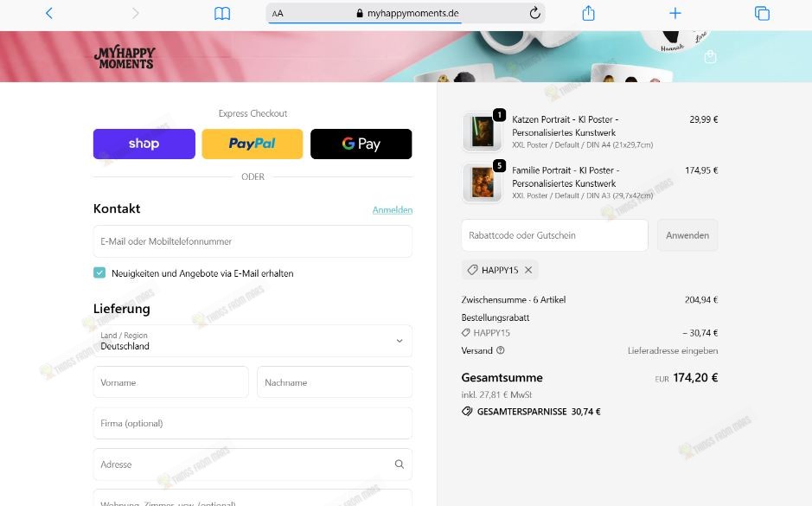Image resolution: width=812 pixels, height=506 pixels.
Task: Click the Anmelden link
Action: click(392, 209)
